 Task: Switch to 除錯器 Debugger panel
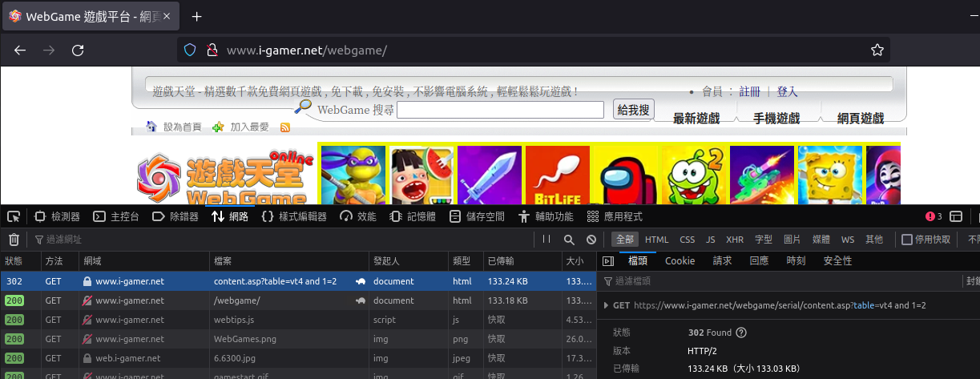click(x=175, y=216)
